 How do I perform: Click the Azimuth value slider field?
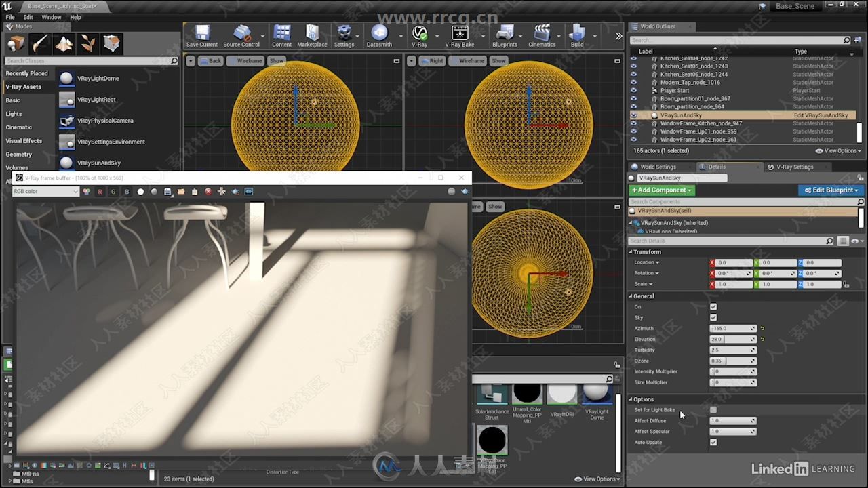[x=733, y=328]
